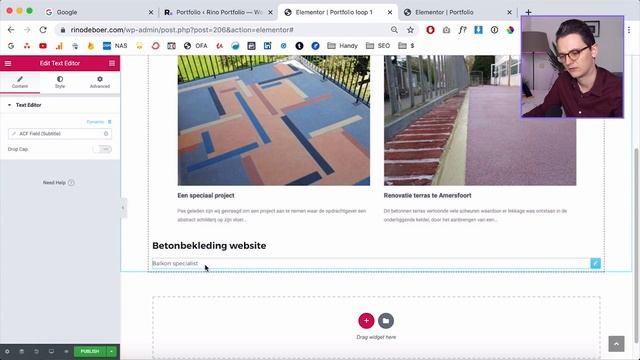Close the Elementor | Portfolio loop 1 tab
The width and height of the screenshot is (640, 360).
390,12
